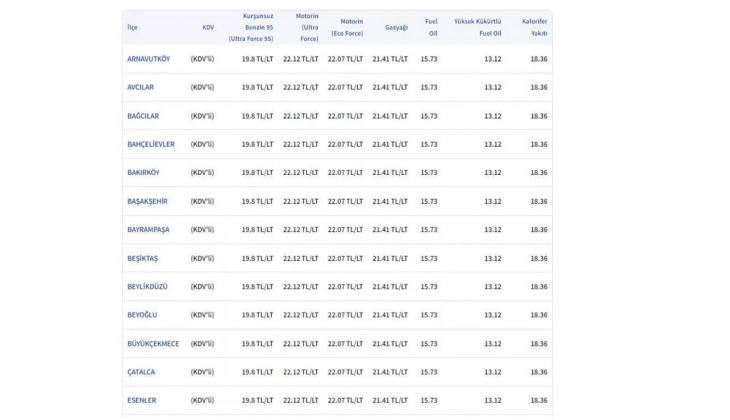
Task: Select BAĞCILAR in the district column
Action: coord(142,116)
